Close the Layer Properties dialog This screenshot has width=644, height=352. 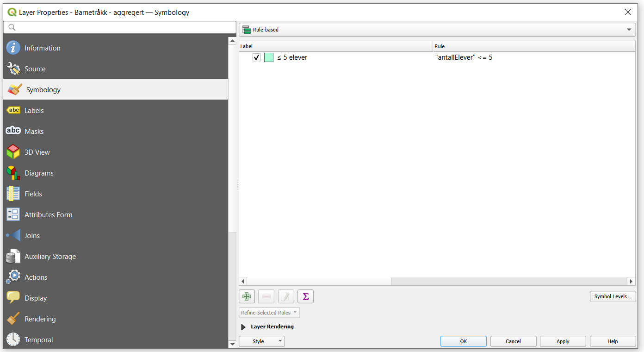click(x=628, y=13)
